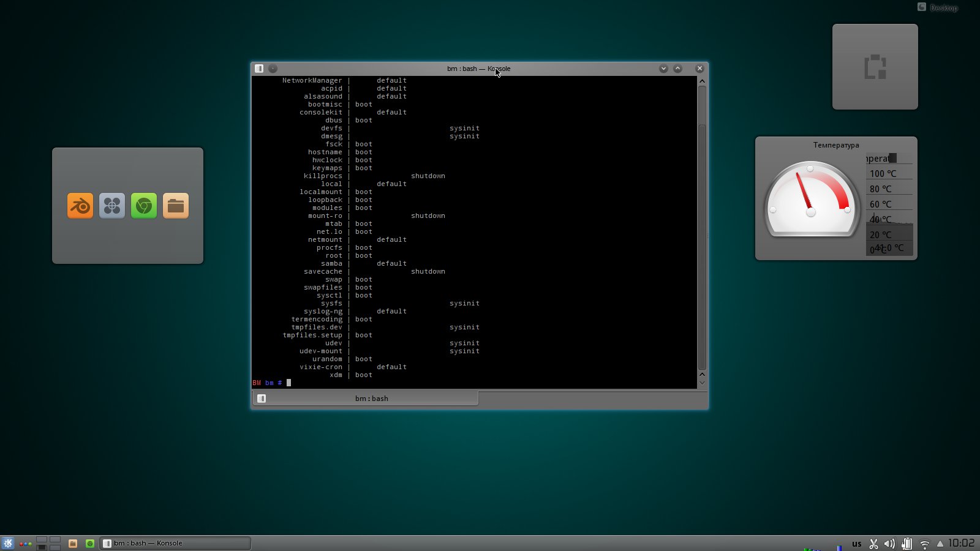The width and height of the screenshot is (980, 551).
Task: Click the 'BM bm #' shell prompt
Action: click(267, 383)
